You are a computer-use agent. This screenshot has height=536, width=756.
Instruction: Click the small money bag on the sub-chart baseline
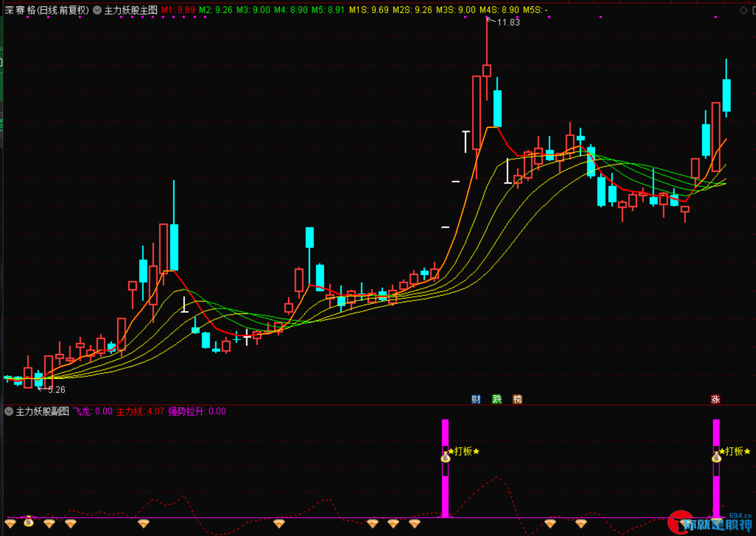click(28, 521)
